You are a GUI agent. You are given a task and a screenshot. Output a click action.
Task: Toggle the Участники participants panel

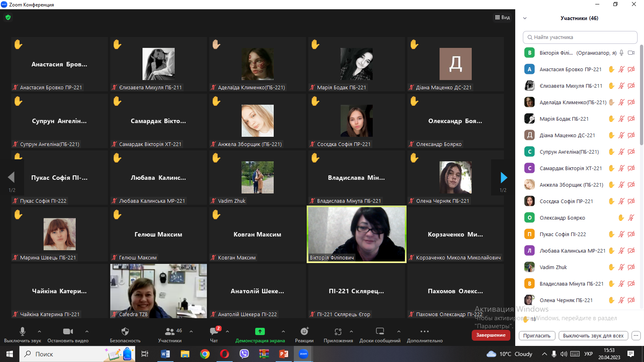pos(170,331)
